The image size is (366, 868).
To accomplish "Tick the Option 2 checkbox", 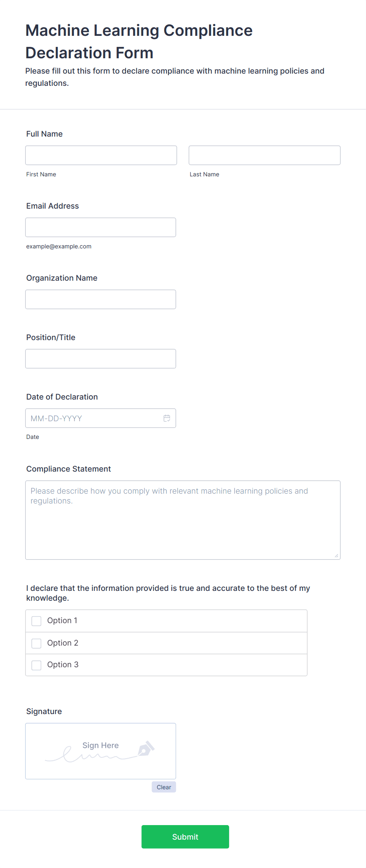I will [36, 643].
